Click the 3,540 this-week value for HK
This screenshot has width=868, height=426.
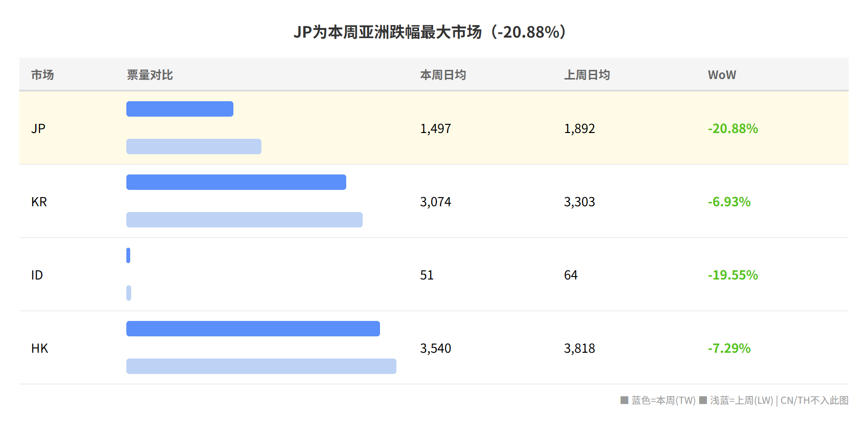[x=435, y=348]
